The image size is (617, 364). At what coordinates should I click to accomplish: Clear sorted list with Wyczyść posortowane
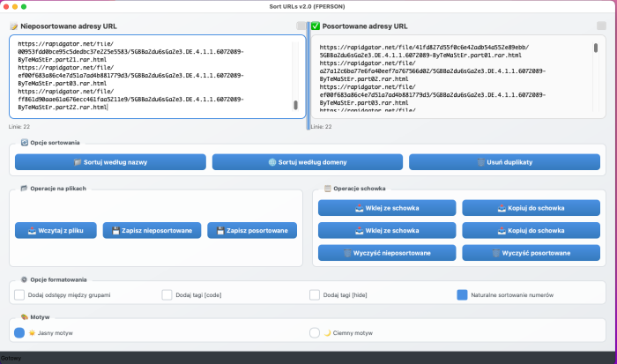click(532, 253)
